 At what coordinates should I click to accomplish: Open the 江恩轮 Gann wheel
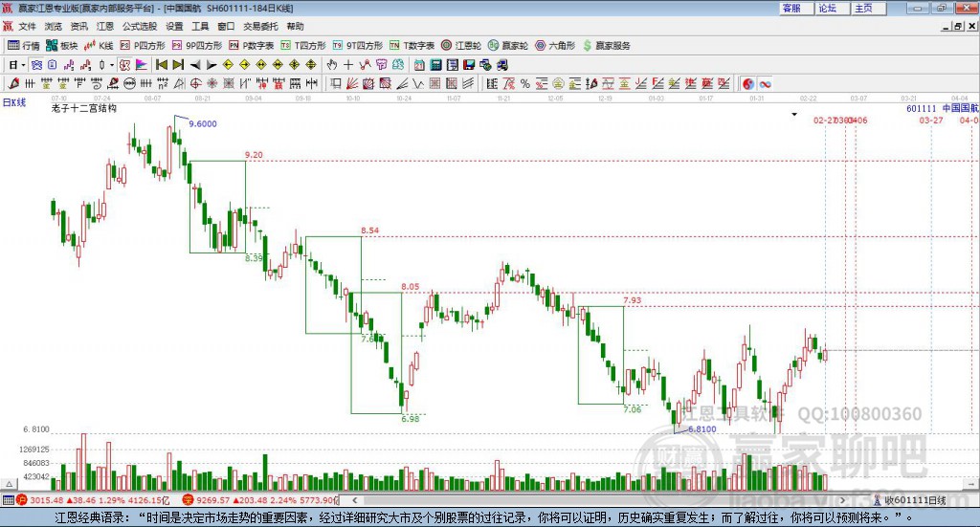[461, 46]
